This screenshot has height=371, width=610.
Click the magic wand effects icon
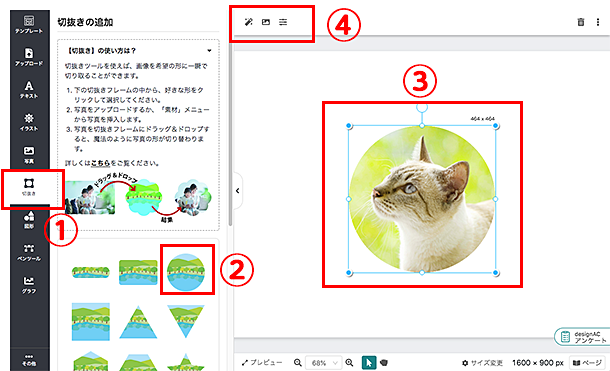tap(248, 22)
